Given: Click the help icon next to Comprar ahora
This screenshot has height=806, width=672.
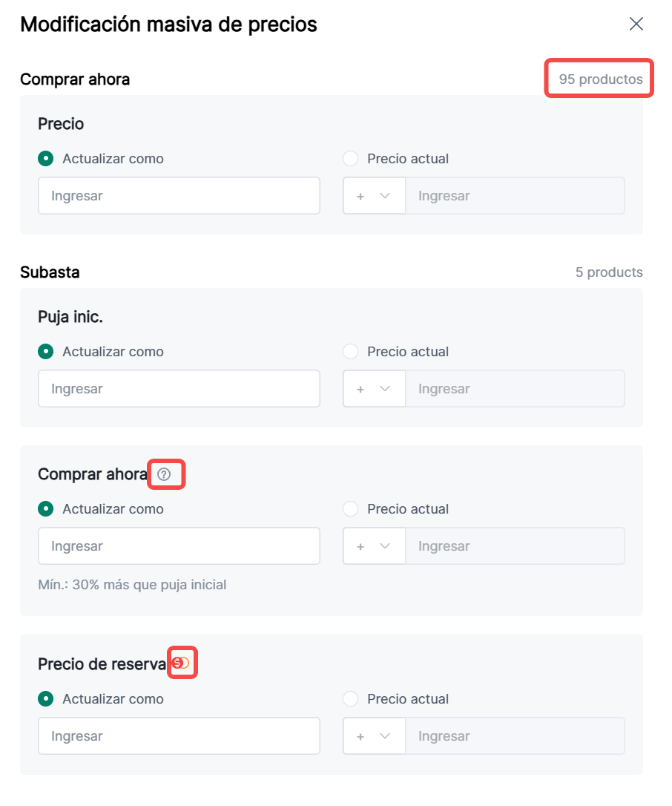Looking at the screenshot, I should pyautogui.click(x=165, y=474).
